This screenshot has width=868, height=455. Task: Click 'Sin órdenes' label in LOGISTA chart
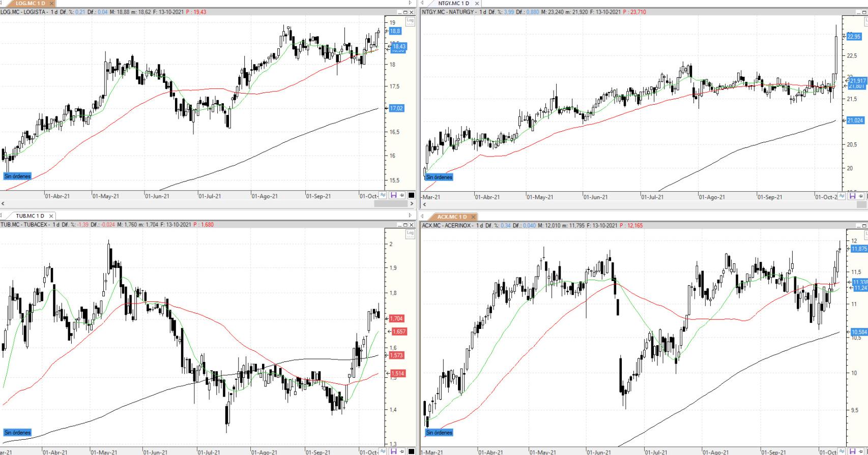coord(17,176)
